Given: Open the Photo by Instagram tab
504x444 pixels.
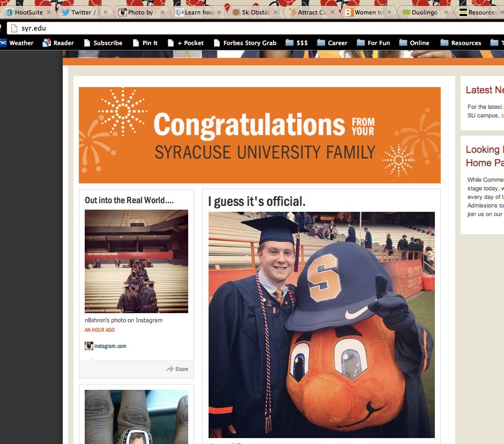Looking at the screenshot, I should click(x=142, y=12).
